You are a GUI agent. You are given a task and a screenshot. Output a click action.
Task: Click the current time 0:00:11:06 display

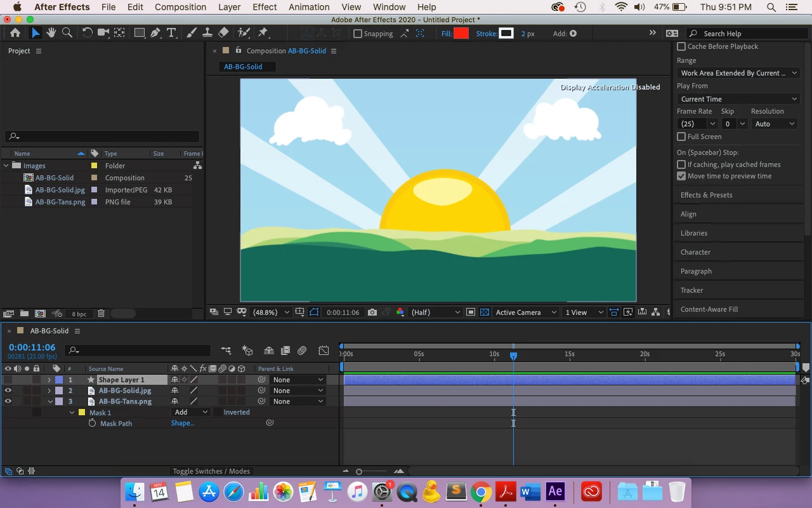pos(32,347)
